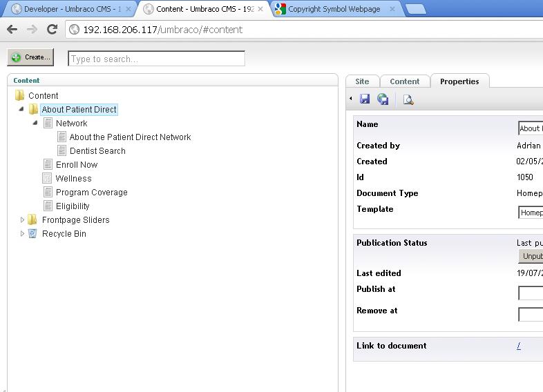Click the Network document icon
543x392 pixels.
coord(48,123)
